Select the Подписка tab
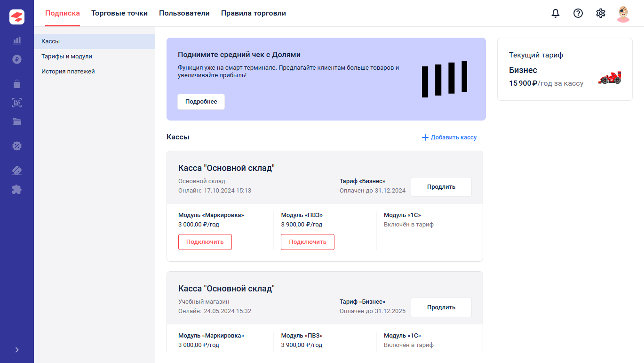This screenshot has height=363, width=644. (x=63, y=13)
